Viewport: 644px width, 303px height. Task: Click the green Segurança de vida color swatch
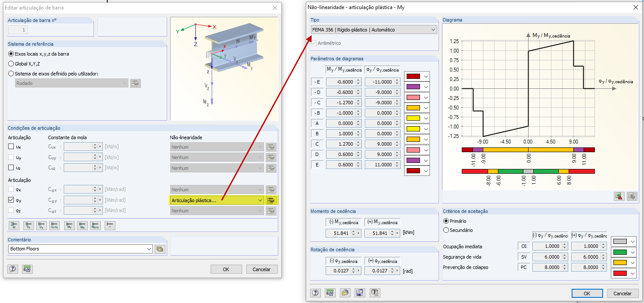pos(620,252)
